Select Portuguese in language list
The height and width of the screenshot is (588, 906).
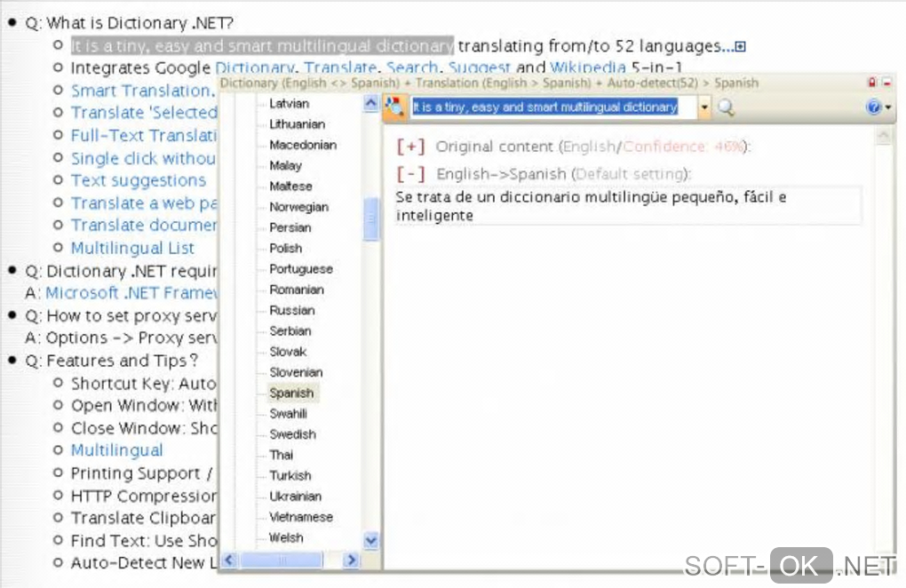301,269
